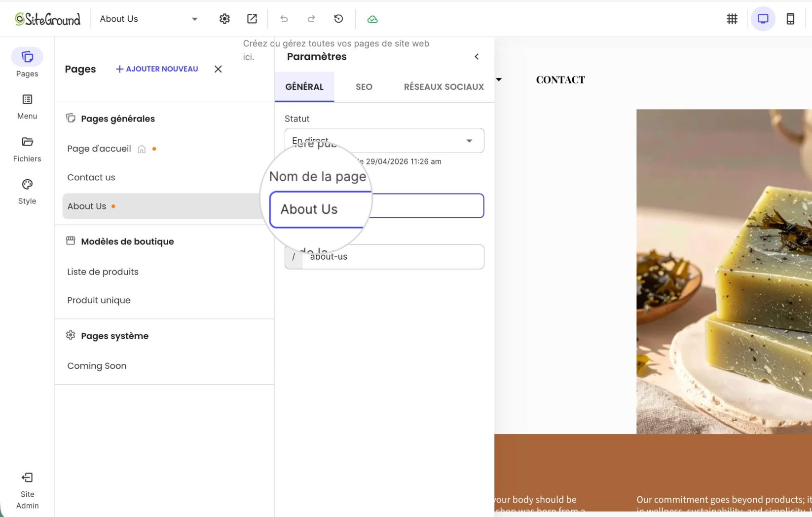Image resolution: width=812 pixels, height=517 pixels.
Task: Click the soap photo in the preview
Action: (x=724, y=272)
